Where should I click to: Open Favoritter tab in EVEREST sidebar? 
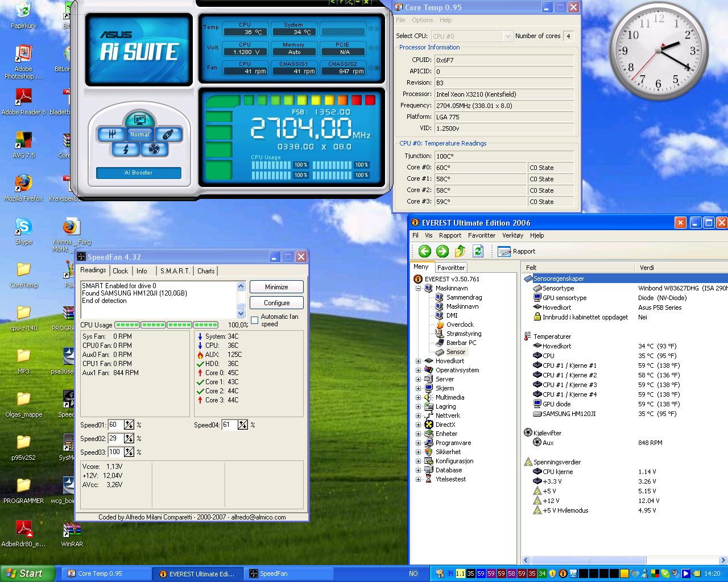click(x=451, y=267)
